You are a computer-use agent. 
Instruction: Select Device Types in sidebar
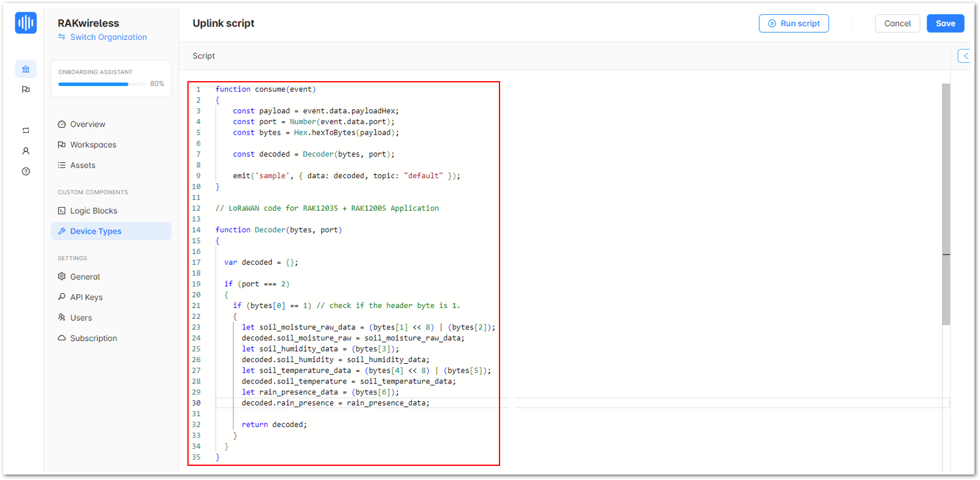[x=111, y=231]
